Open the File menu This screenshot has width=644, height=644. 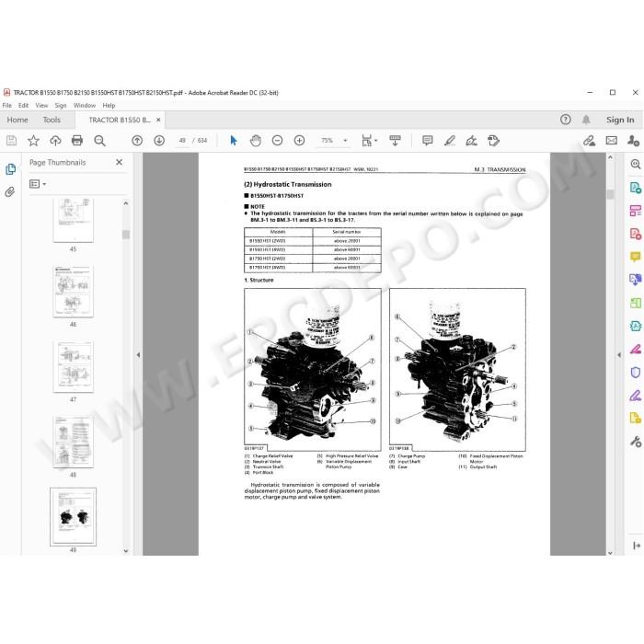click(7, 106)
